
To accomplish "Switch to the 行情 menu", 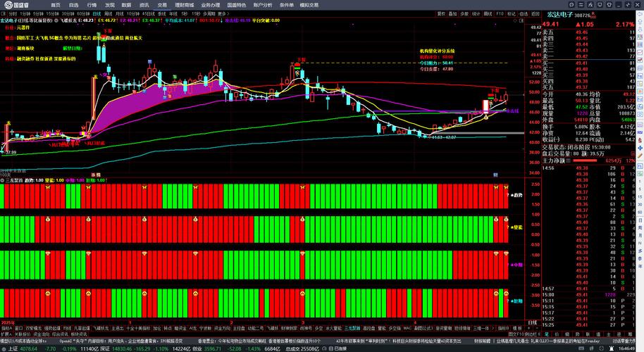I will (92, 5).
